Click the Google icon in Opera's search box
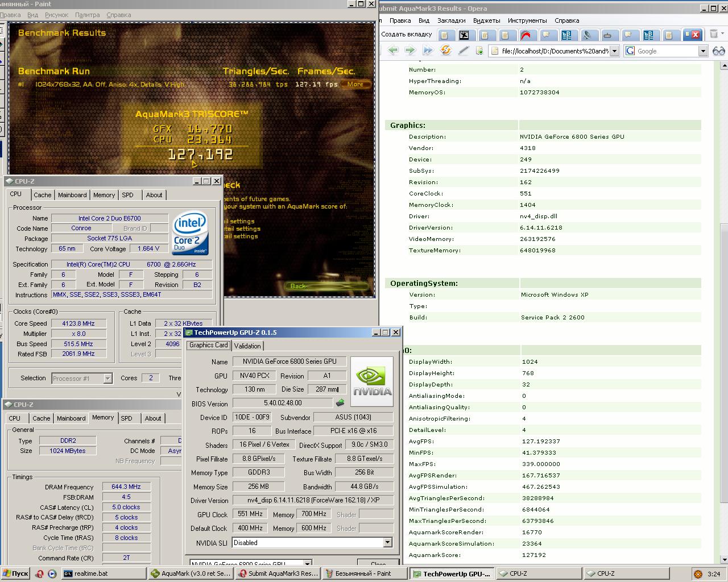The width and height of the screenshot is (728, 582). [x=630, y=51]
